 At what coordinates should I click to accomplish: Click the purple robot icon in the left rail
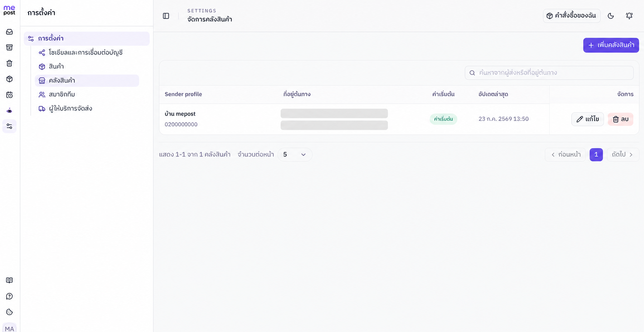pos(10,111)
